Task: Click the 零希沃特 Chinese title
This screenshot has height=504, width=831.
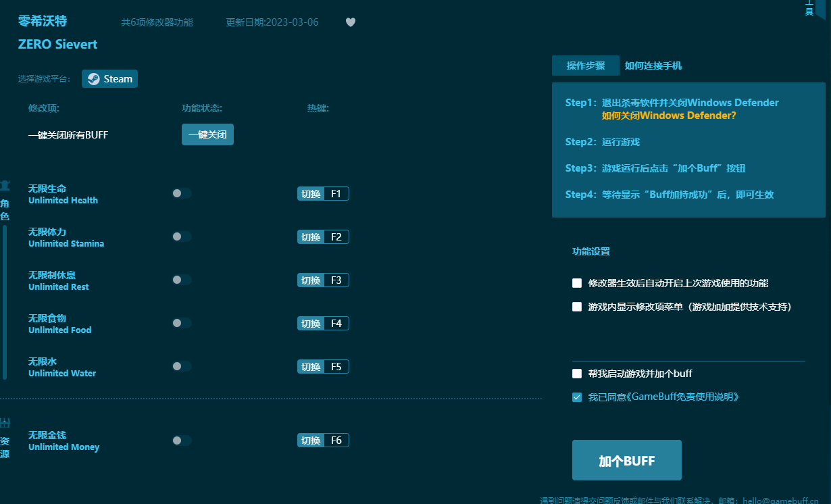Action: point(43,21)
